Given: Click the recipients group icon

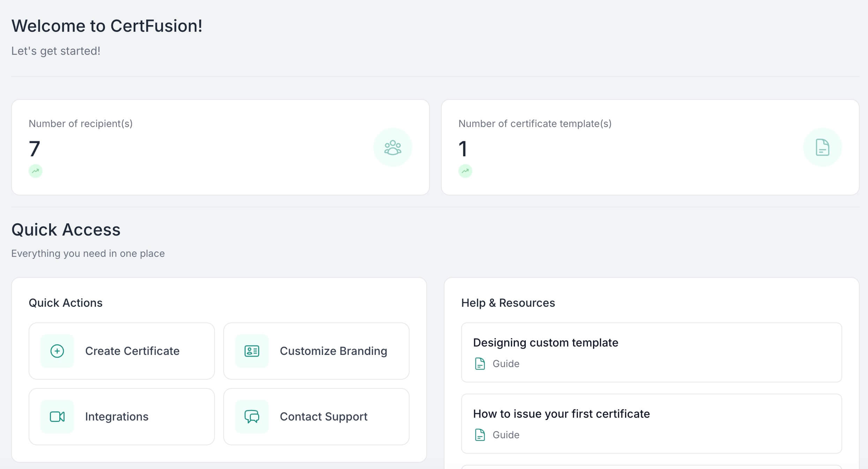Looking at the screenshot, I should tap(392, 147).
